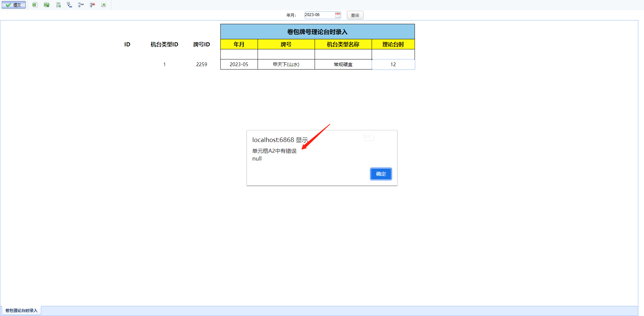Viewport: 644px width, 316px height.
Task: Open the calendar date picker icon
Action: coord(338,15)
